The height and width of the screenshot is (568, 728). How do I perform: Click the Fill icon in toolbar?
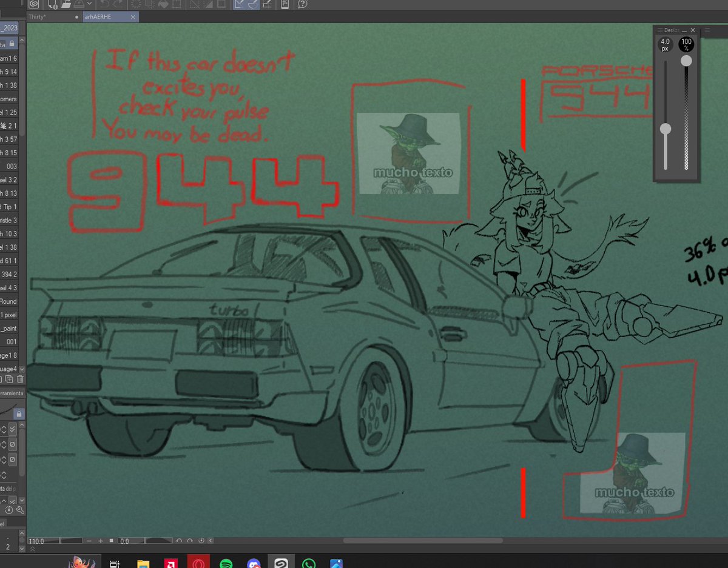163,4
